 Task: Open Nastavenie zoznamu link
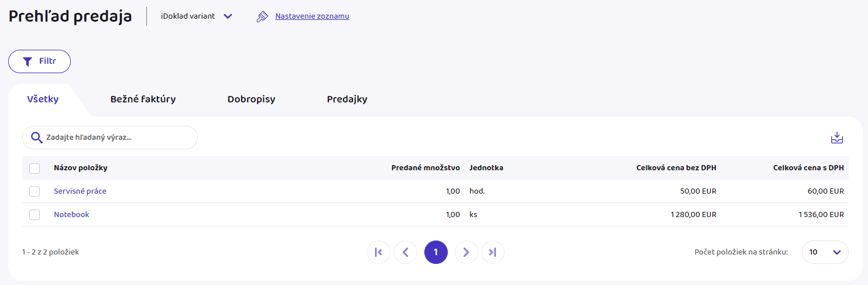click(x=312, y=16)
